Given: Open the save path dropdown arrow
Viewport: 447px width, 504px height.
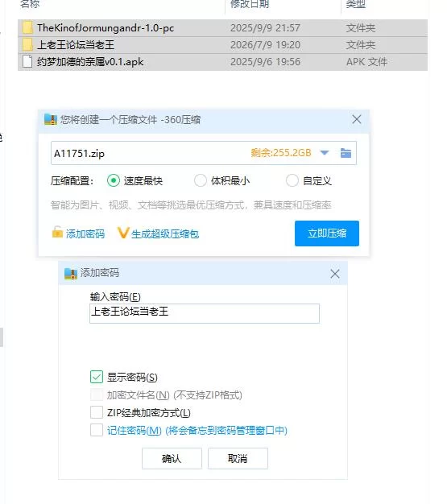Looking at the screenshot, I should 325,153.
